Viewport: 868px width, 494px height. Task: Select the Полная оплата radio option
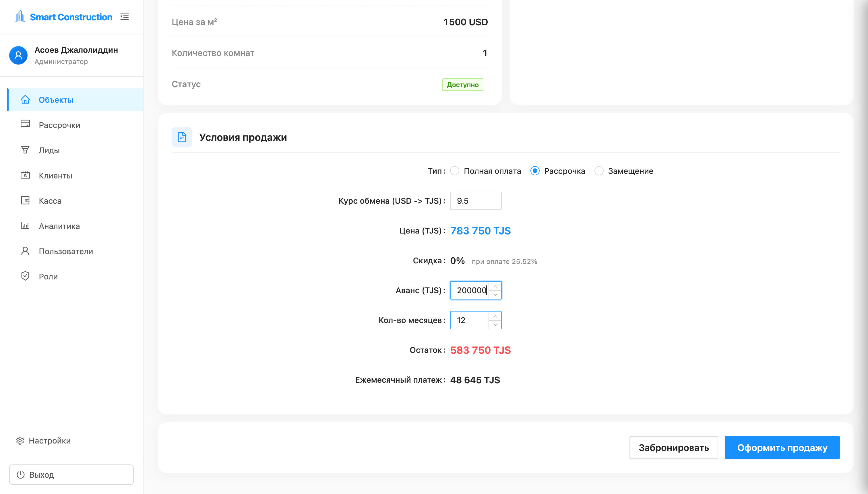(455, 171)
